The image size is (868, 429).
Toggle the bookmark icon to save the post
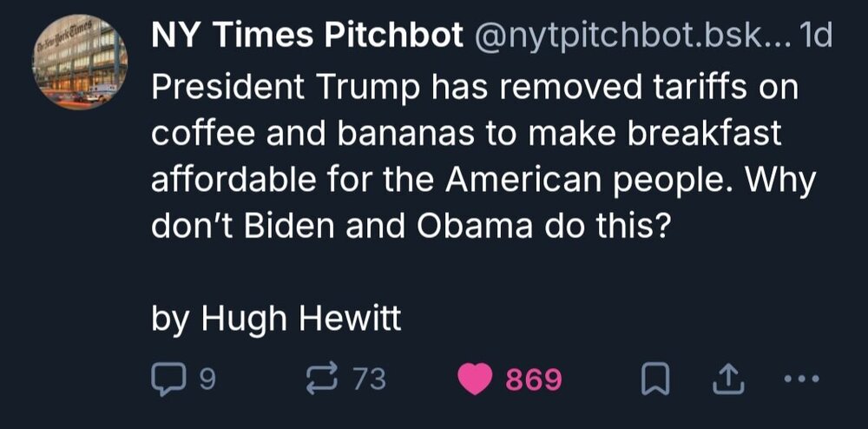pos(651,379)
